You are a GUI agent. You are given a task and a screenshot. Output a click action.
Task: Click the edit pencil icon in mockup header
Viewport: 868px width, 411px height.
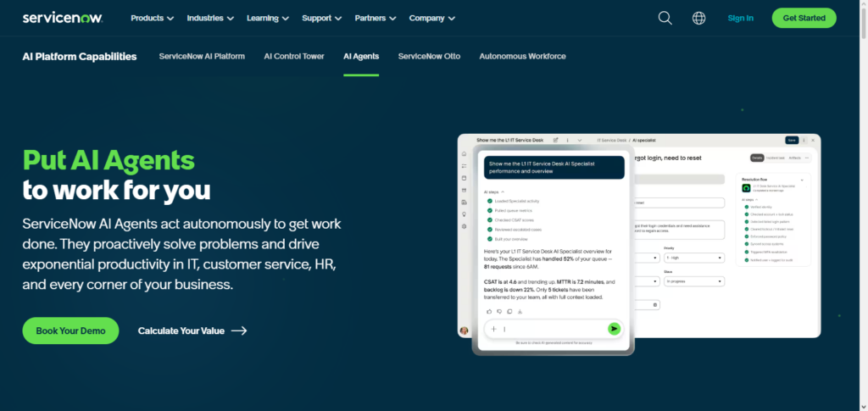click(x=556, y=140)
